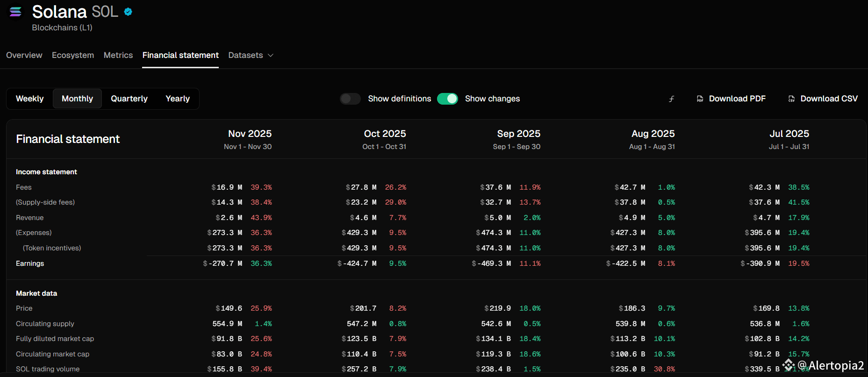
Task: Click the PDF file icon
Action: click(x=700, y=99)
